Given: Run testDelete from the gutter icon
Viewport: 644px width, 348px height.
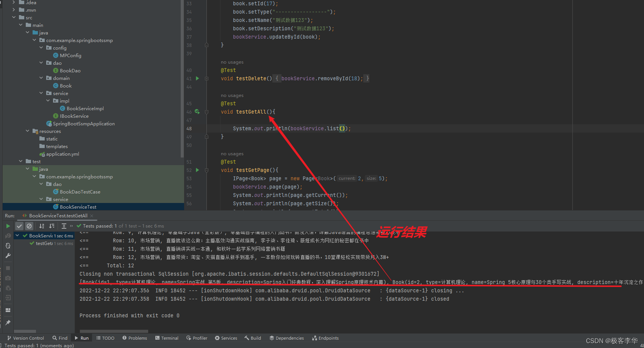Looking at the screenshot, I should 197,78.
